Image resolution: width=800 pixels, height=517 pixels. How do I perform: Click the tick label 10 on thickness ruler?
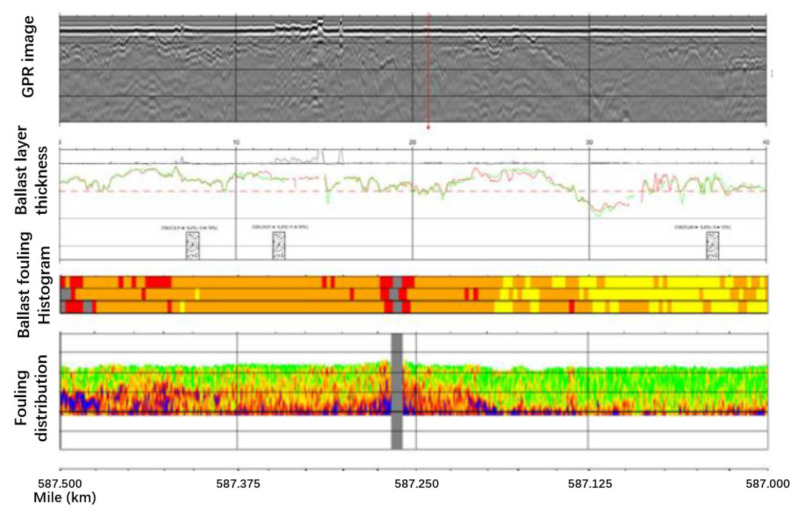[235, 141]
